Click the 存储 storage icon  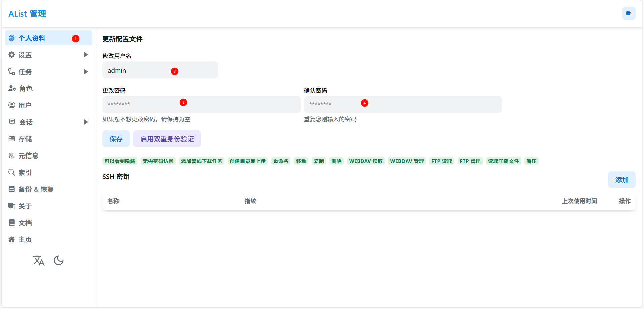coord(12,139)
